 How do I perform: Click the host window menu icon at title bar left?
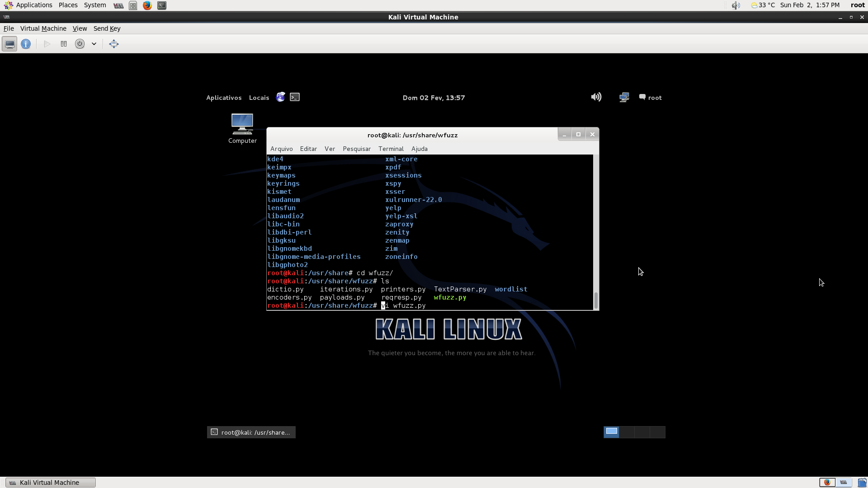coord(6,17)
